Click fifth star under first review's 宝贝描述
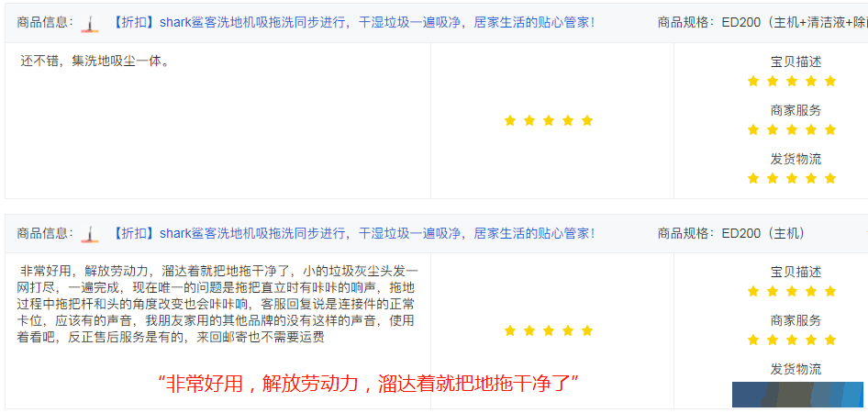The height and width of the screenshot is (413, 868). (829, 81)
